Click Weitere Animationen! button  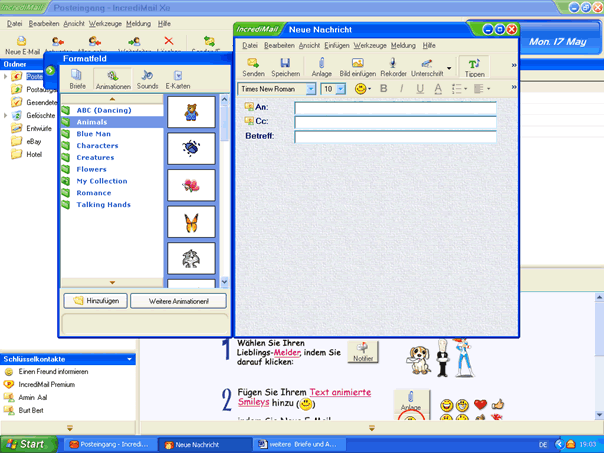click(178, 301)
